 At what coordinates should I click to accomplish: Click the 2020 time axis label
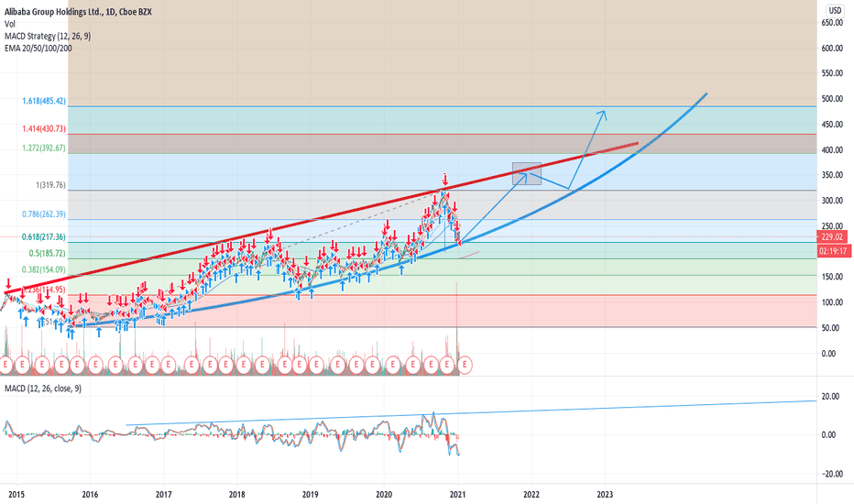pyautogui.click(x=384, y=494)
